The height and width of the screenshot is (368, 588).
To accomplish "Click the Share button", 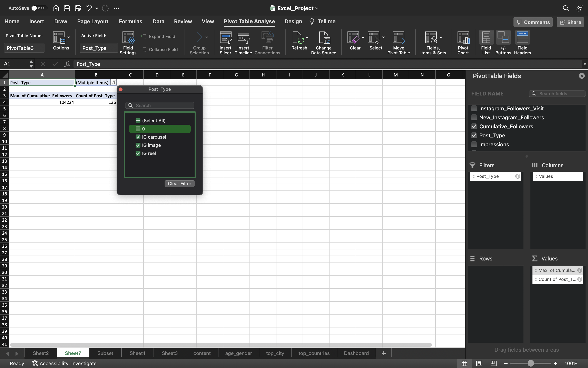I will click(x=570, y=22).
